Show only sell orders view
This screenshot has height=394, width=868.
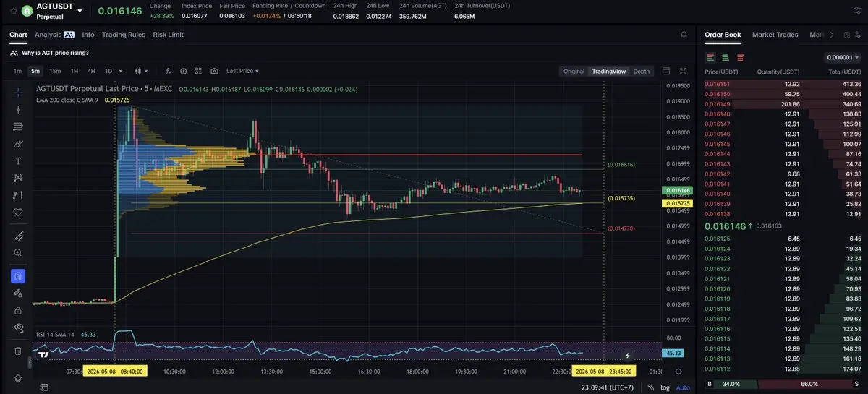[x=741, y=57]
